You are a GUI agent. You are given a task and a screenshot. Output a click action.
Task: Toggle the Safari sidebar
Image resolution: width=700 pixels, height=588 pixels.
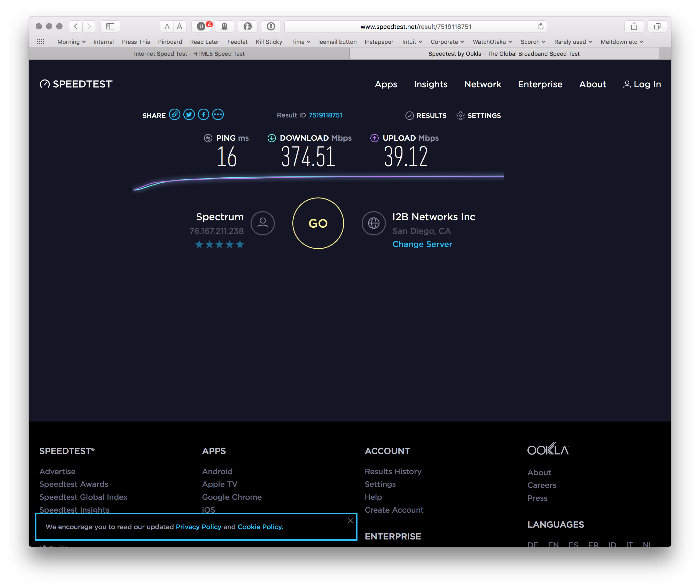click(110, 26)
